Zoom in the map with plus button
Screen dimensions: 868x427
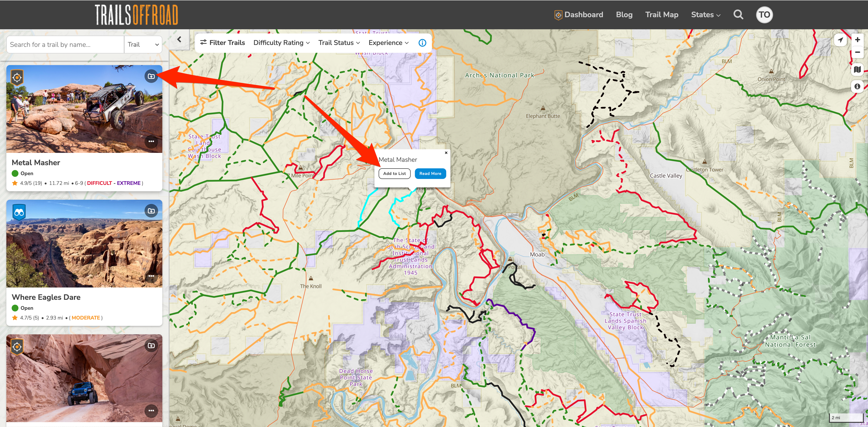857,40
